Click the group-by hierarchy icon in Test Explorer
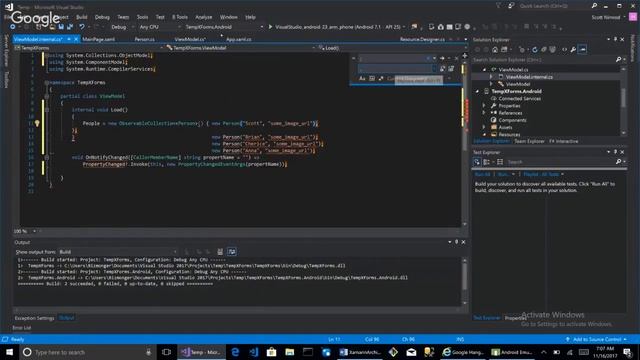Image resolution: width=640 pixels, height=360 pixels. pos(486,162)
